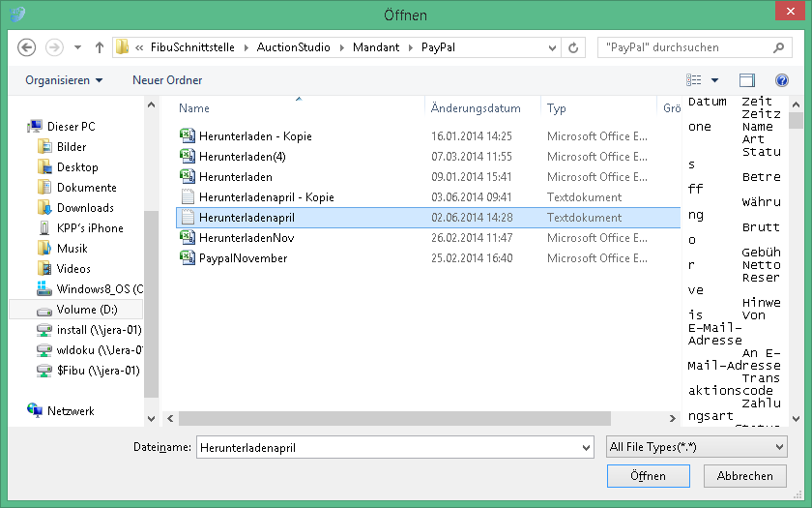Refresh the PayPal folder view
Screen dimensions: 812x508
pos(574,47)
